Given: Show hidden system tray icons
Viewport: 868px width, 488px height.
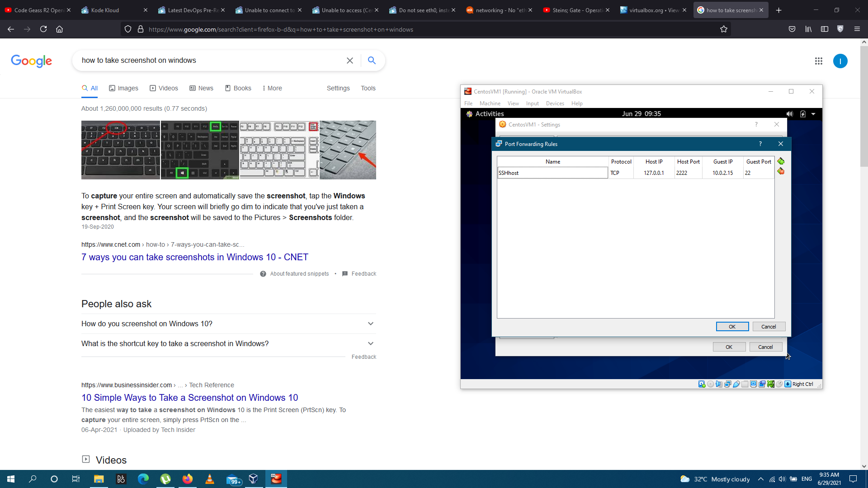Looking at the screenshot, I should [760, 479].
